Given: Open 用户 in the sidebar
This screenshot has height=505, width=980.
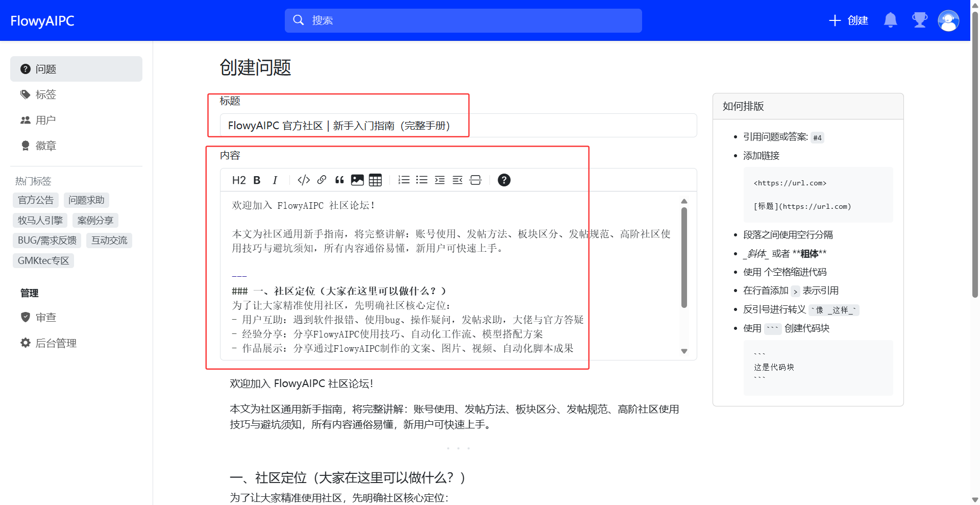Looking at the screenshot, I should click(76, 120).
